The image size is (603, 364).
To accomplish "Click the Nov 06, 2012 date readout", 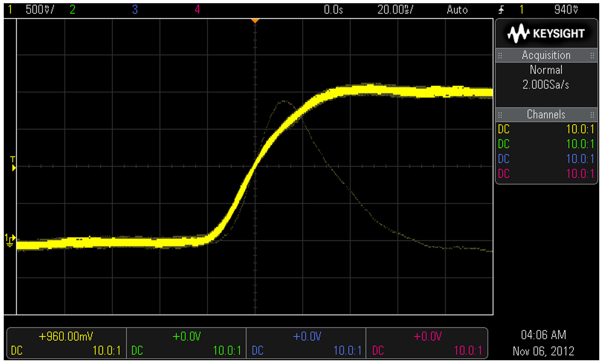I will 544,351.
